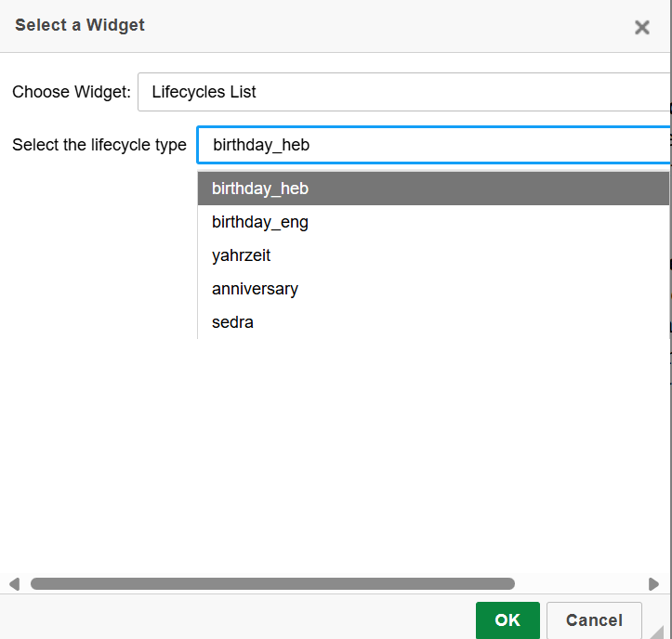This screenshot has width=672, height=639.
Task: Choose birthday_eng from the list
Action: pyautogui.click(x=260, y=222)
